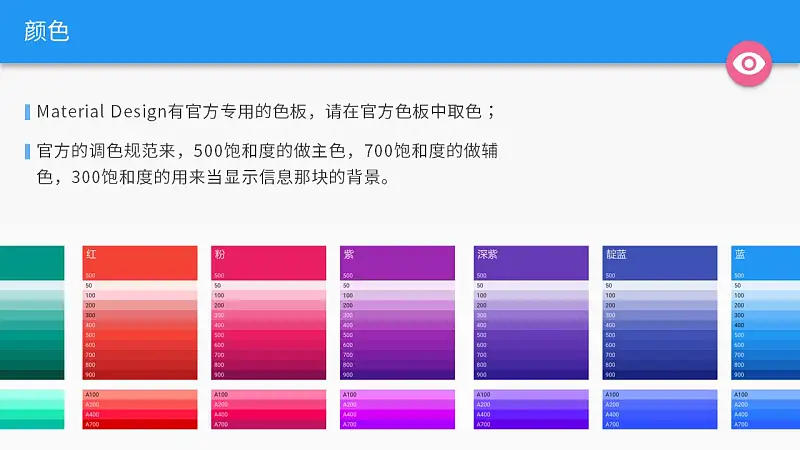The width and height of the screenshot is (800, 450).
Task: Pick the purple 900 swatch row
Action: pos(397,374)
